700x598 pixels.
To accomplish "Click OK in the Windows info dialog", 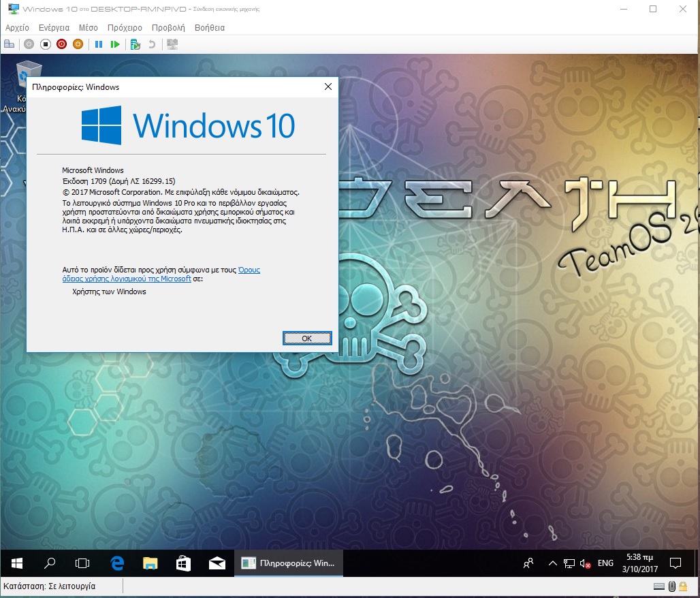I will pyautogui.click(x=307, y=339).
